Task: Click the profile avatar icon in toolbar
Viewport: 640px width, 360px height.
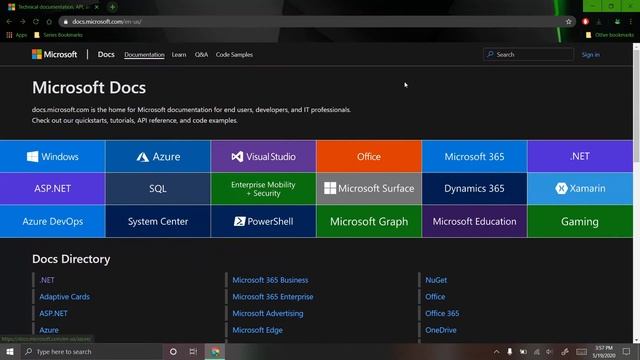Action: pos(617,22)
